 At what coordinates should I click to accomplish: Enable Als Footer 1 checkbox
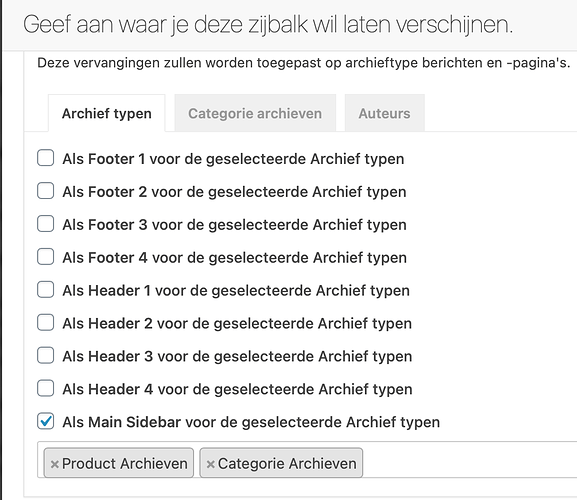[46, 158]
